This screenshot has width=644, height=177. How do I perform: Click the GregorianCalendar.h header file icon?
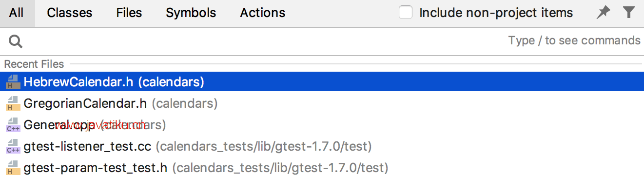[x=12, y=103]
